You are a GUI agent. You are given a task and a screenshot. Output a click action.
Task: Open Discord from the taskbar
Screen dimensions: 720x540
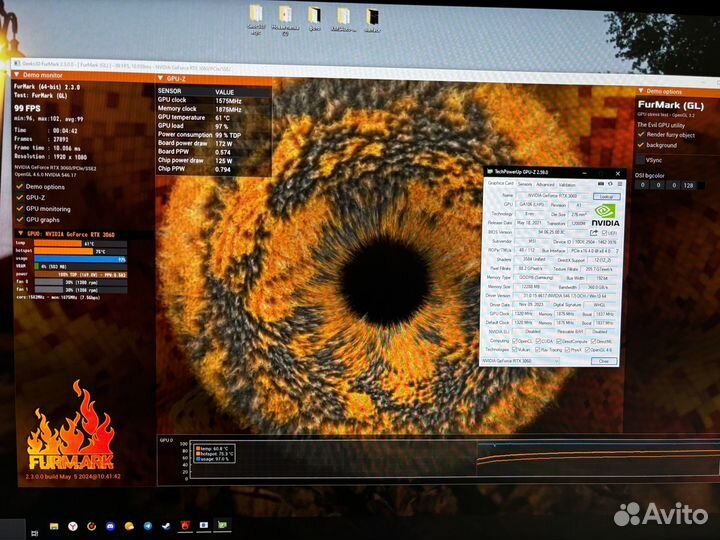[x=110, y=526]
